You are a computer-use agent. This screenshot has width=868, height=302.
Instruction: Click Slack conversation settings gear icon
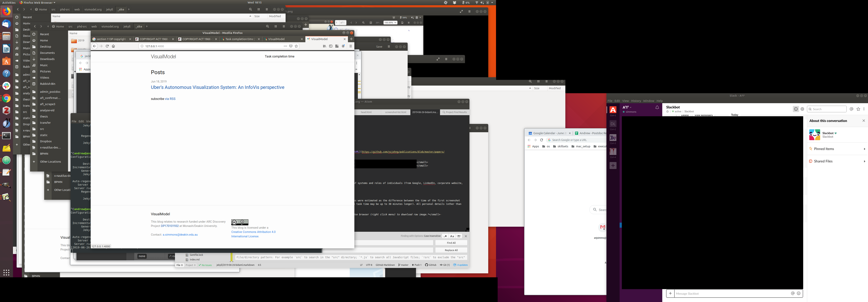(802, 109)
